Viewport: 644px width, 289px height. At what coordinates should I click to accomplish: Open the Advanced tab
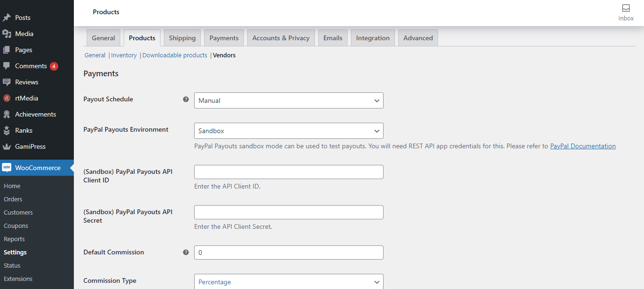coord(418,38)
